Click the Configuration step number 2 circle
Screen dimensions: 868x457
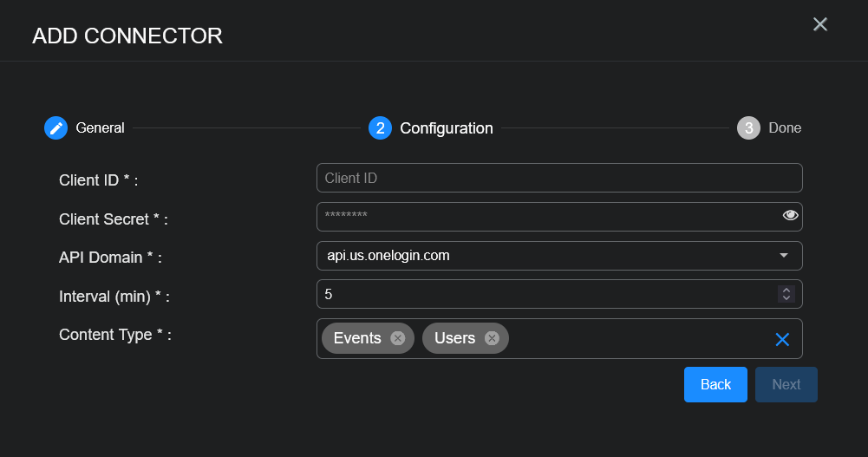[x=380, y=128]
